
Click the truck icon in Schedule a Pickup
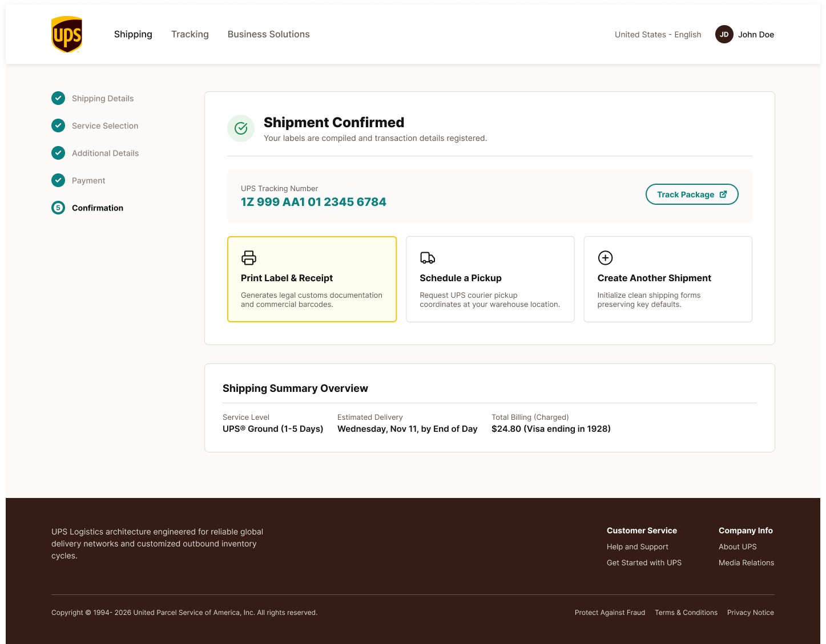coord(428,258)
